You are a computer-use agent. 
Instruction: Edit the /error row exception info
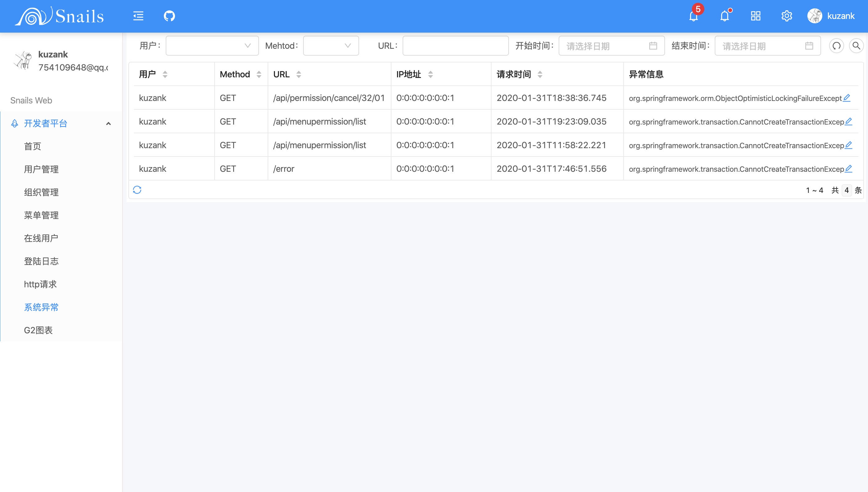[x=848, y=168]
